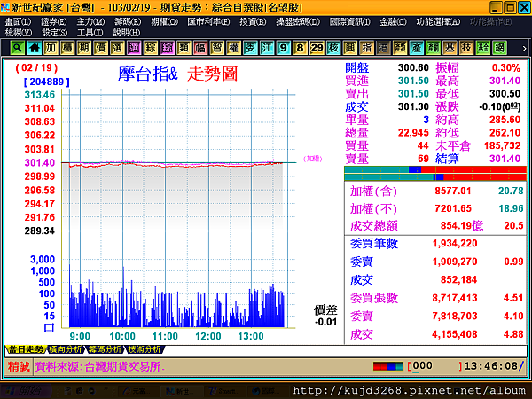Open the 主力(M) menu
532x399 pixels.
[90, 22]
